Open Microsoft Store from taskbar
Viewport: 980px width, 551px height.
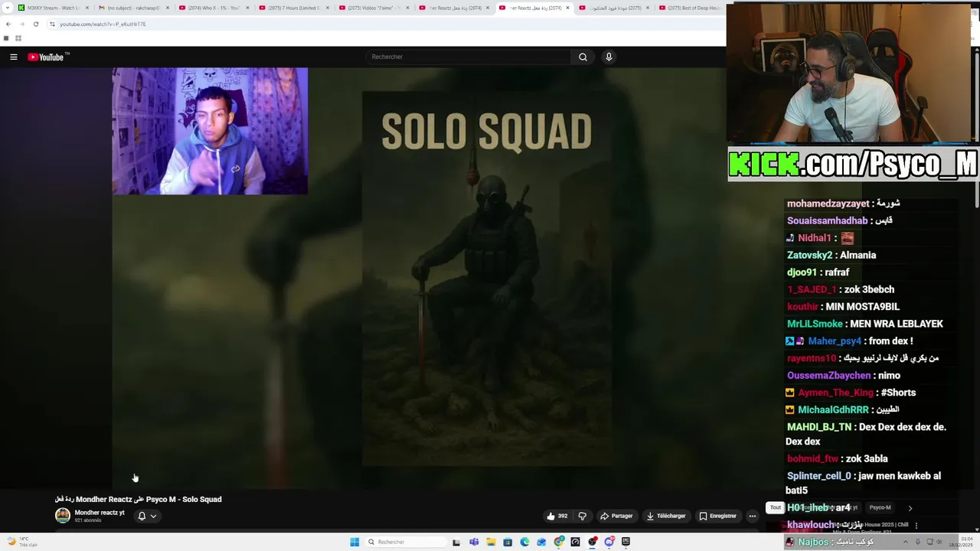pos(508,542)
